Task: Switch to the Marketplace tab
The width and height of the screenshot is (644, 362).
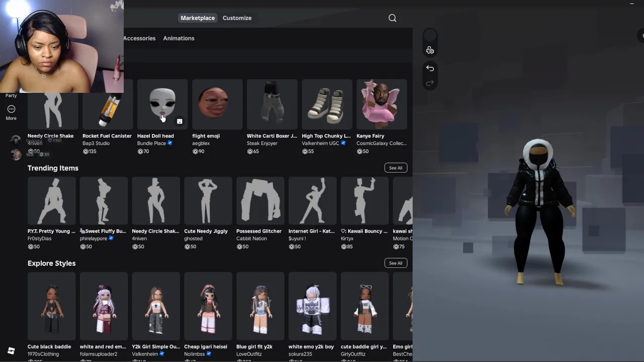Action: coord(197,18)
